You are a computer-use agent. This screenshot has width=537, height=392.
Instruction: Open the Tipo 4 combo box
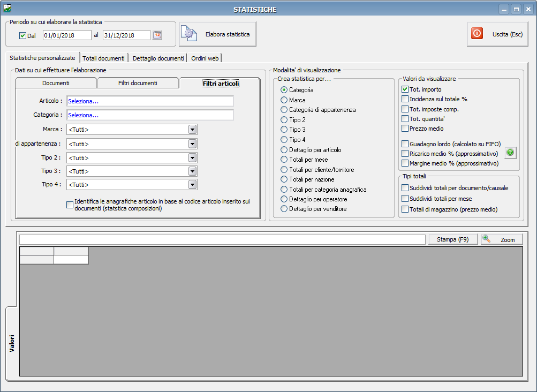click(192, 185)
